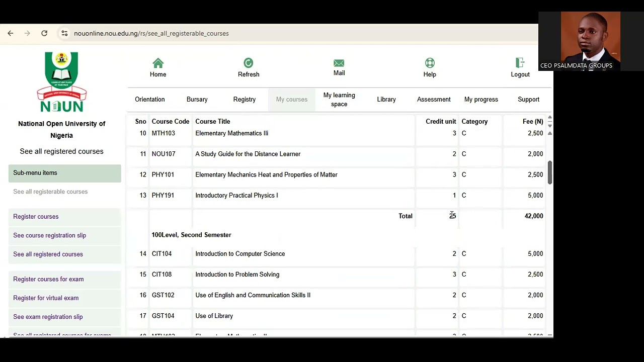This screenshot has width=644, height=362.
Task: Click the NOUN university logo
Action: [61, 82]
